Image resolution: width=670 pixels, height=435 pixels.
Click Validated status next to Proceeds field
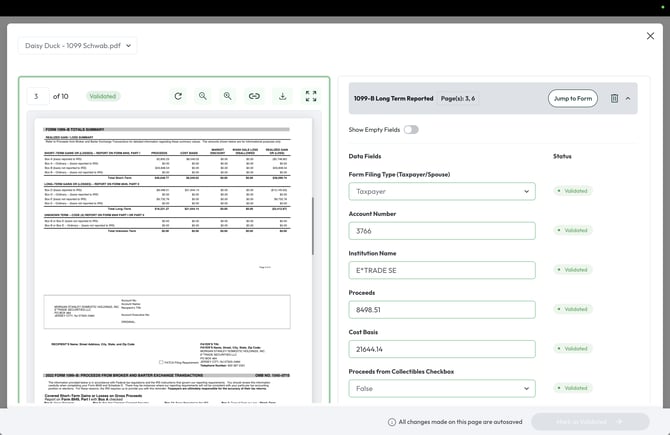[x=573, y=309]
